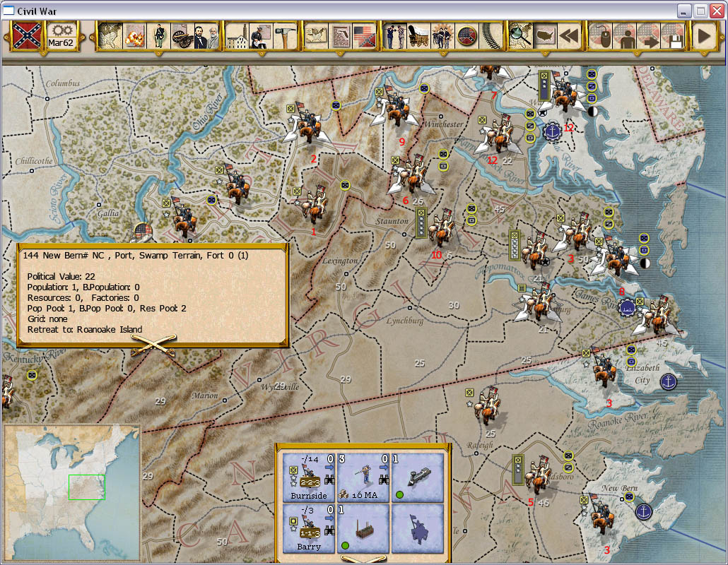This screenshot has width=728, height=565.
Task: Click the 'Retreat to: Roanoake Island' line
Action: coord(85,329)
